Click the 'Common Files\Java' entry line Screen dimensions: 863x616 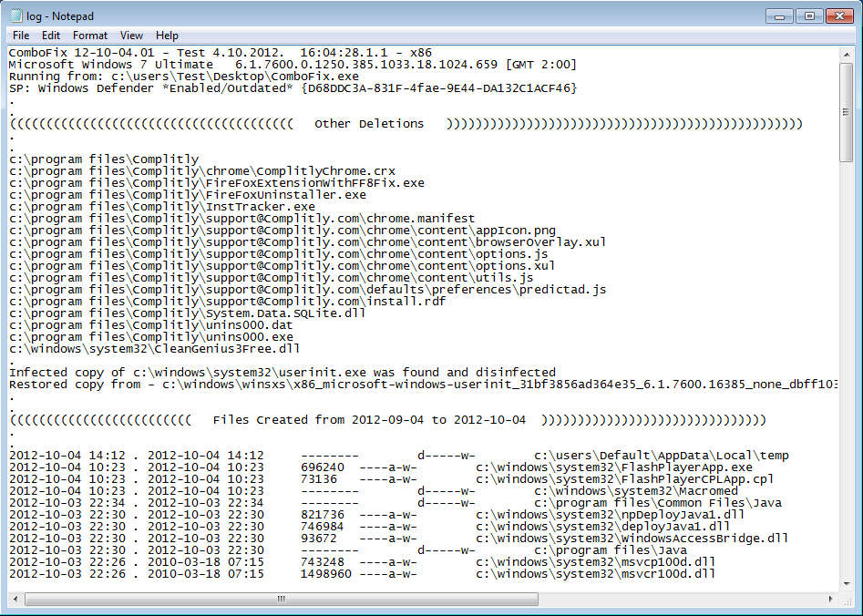pyautogui.click(x=396, y=503)
